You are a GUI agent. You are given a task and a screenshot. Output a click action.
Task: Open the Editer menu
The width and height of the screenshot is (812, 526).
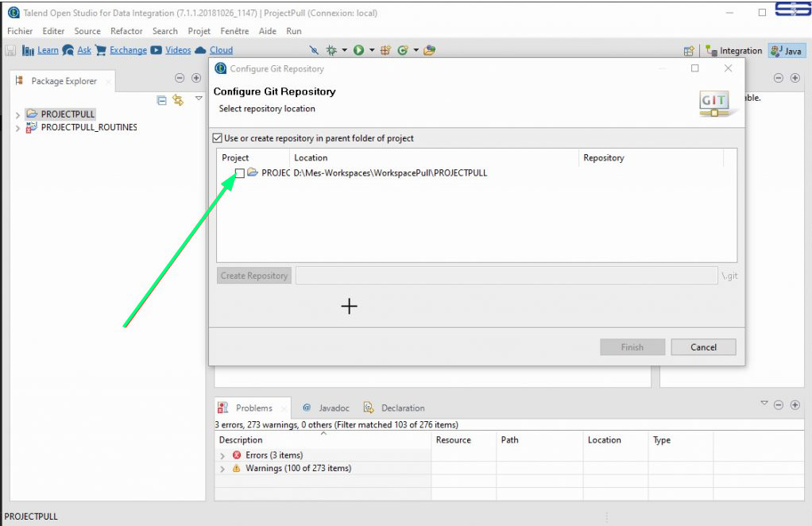coord(53,31)
